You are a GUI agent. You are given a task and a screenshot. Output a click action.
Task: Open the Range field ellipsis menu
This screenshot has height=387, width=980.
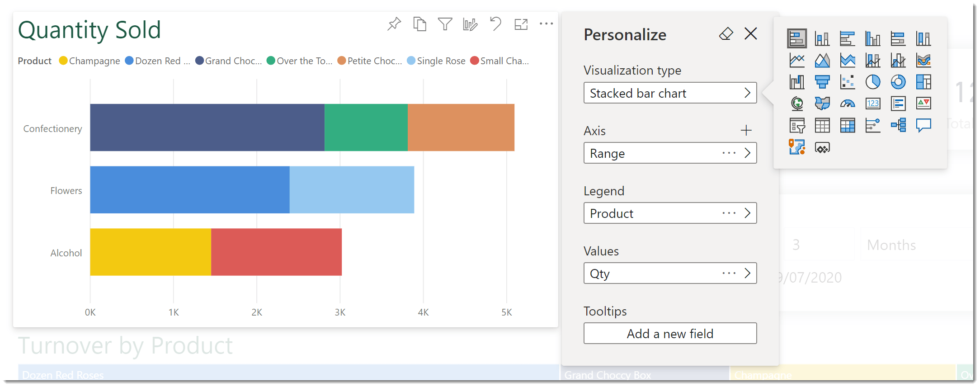pos(729,153)
